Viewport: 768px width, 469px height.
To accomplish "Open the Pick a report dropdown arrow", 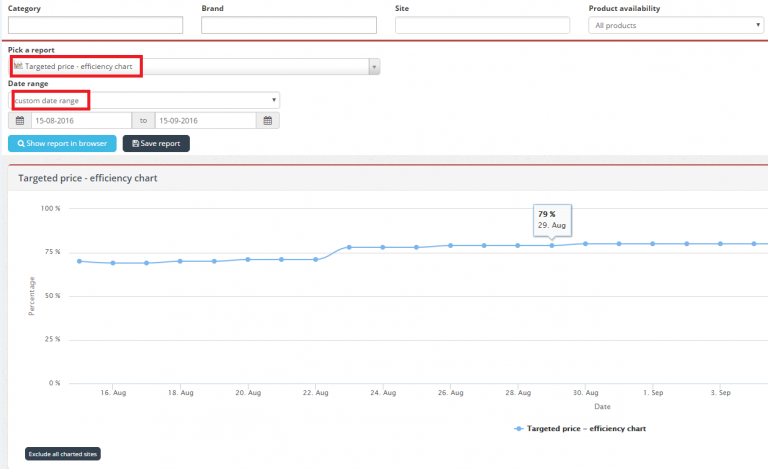I will pyautogui.click(x=374, y=67).
